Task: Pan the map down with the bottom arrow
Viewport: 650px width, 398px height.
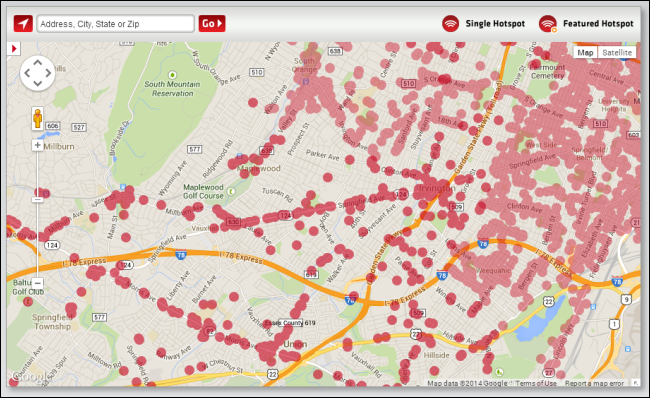Action: 38,83
